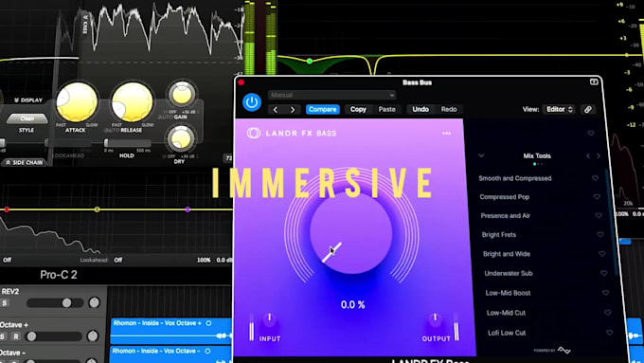Click the AUTO GAIN knob in Pro-C 2

[x=182, y=95]
